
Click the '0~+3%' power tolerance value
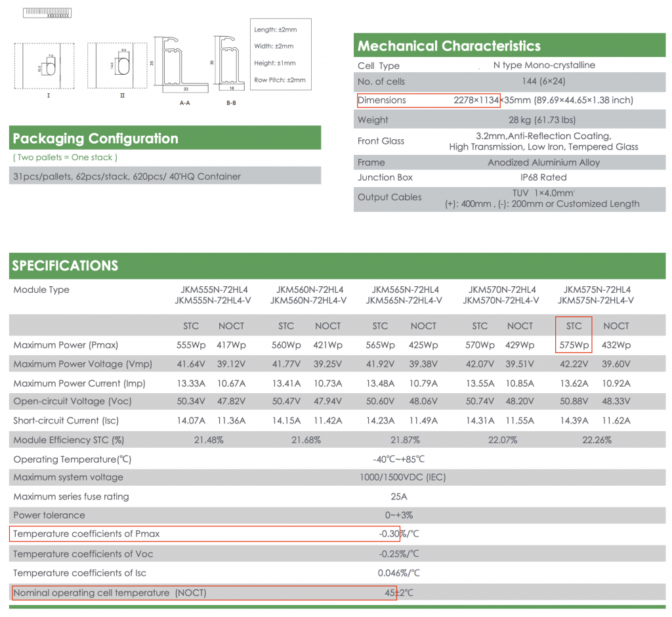tap(398, 515)
